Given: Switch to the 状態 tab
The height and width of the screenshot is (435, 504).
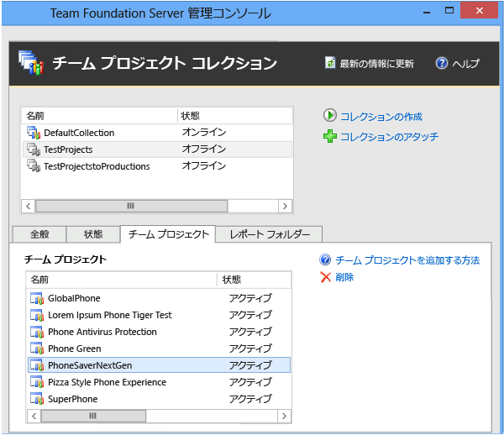Looking at the screenshot, I should pyautogui.click(x=93, y=234).
